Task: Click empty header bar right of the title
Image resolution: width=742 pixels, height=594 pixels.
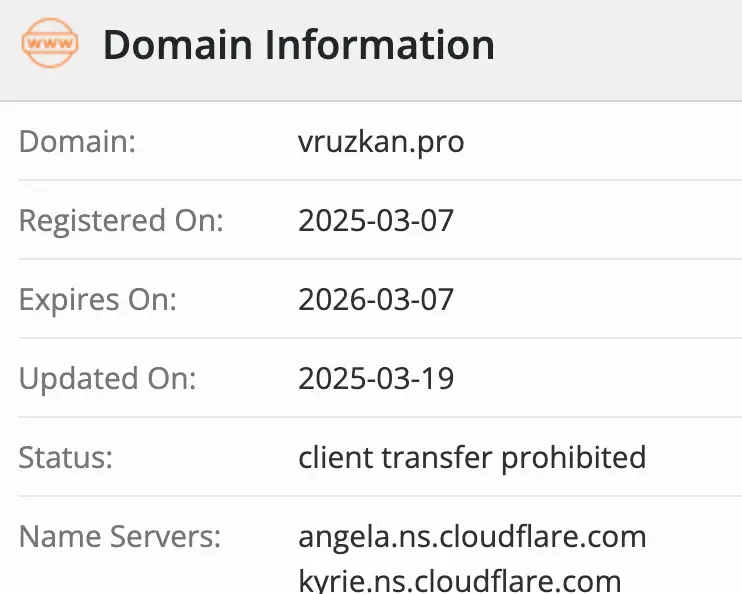Action: (x=620, y=45)
